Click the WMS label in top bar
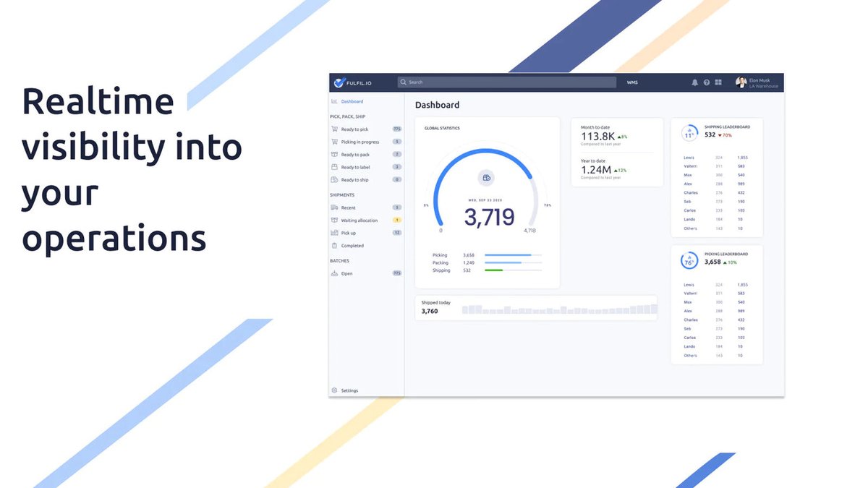This screenshot has height=488, width=868. click(x=632, y=82)
